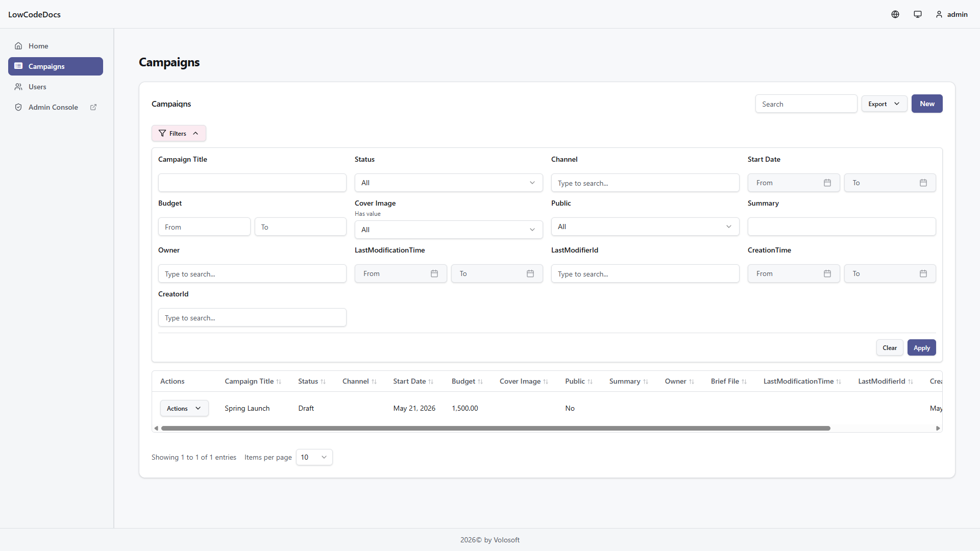This screenshot has height=551, width=980.
Task: Open Channel type-to-search filter
Action: 645,183
